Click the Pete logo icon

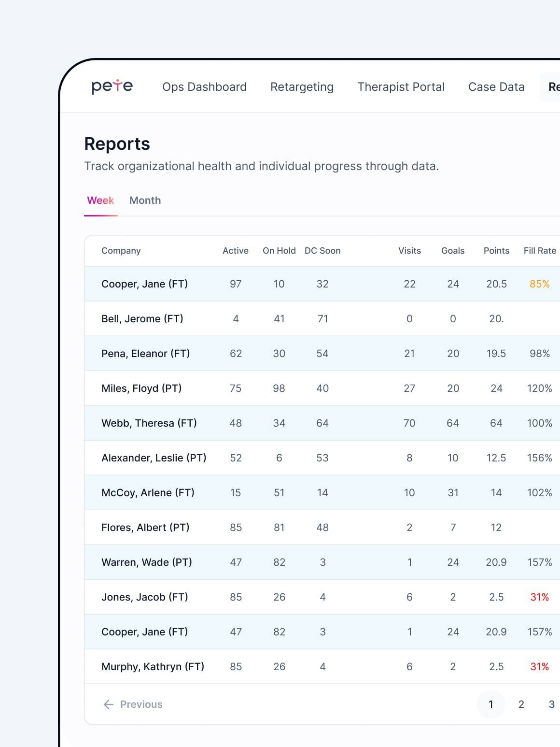[x=112, y=86]
